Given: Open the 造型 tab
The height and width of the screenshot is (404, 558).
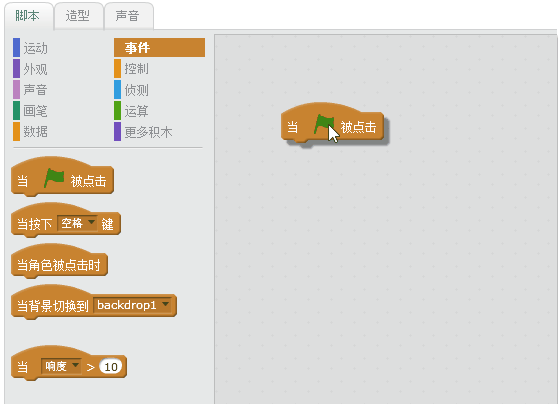Looking at the screenshot, I should pyautogui.click(x=78, y=16).
